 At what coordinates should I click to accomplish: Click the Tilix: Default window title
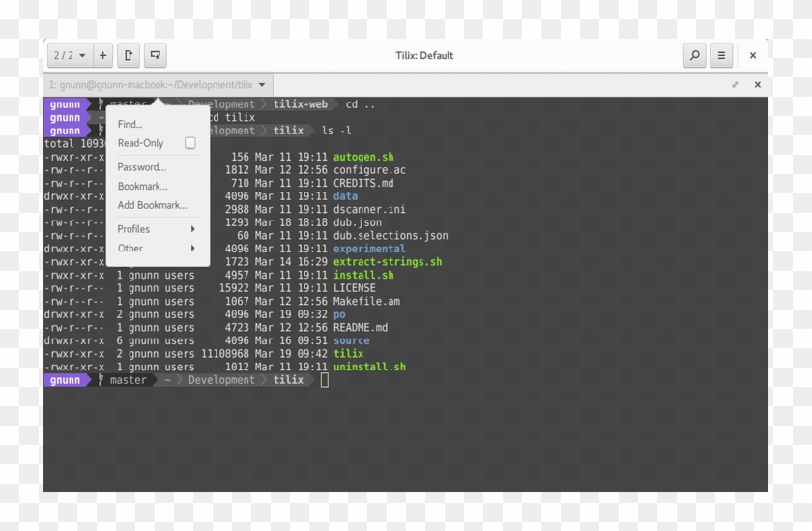pyautogui.click(x=424, y=55)
